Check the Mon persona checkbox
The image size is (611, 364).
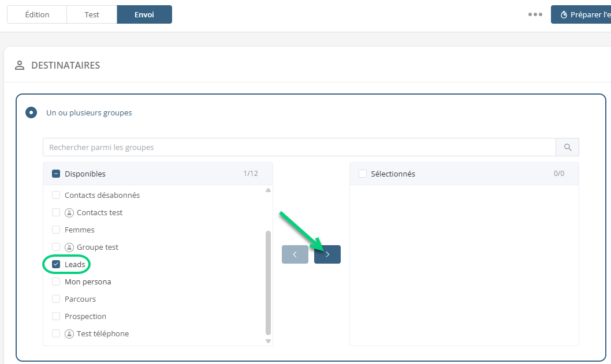(x=56, y=282)
